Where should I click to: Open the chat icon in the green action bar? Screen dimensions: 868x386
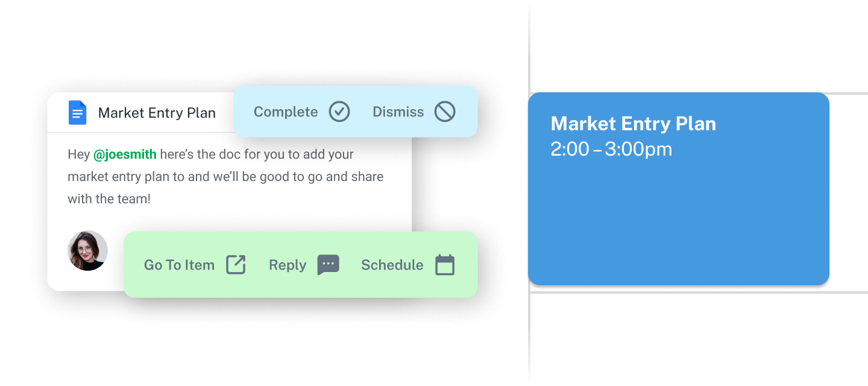328,265
